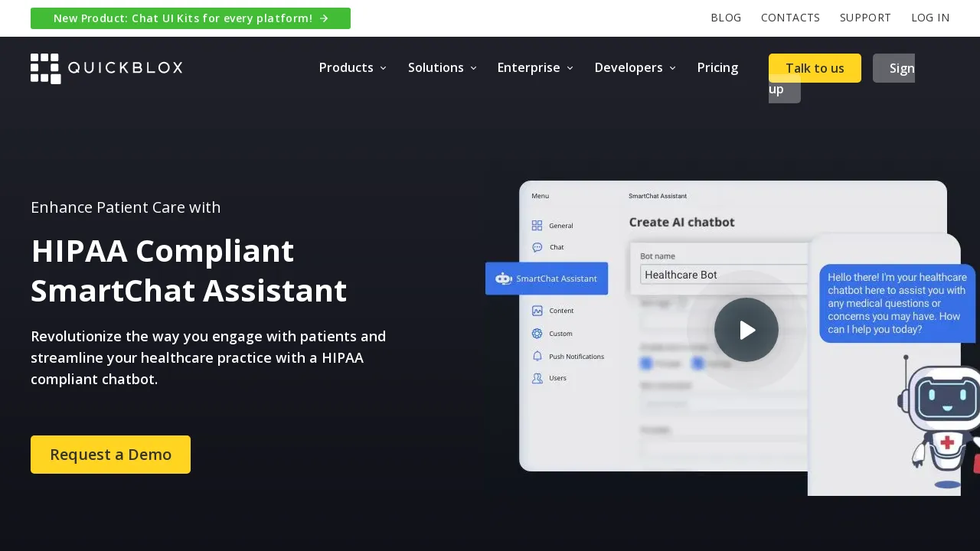Expand the Developers dropdown
Image resolution: width=980 pixels, height=551 pixels.
[635, 68]
